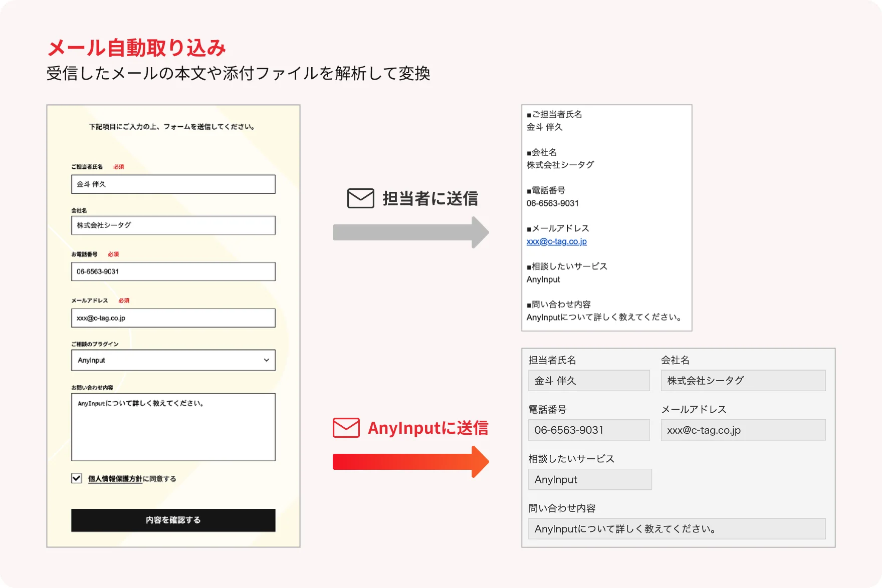Click the 会社名 input in the form

click(173, 225)
